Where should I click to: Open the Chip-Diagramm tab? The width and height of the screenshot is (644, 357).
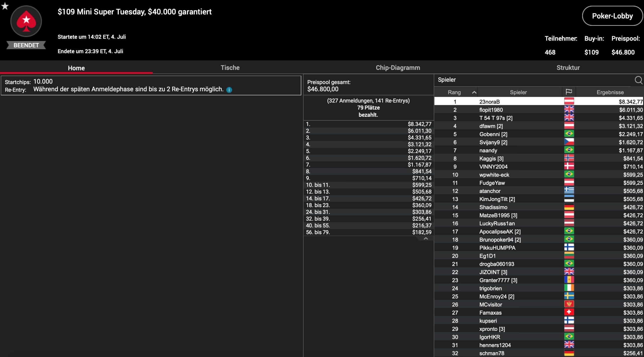[398, 68]
